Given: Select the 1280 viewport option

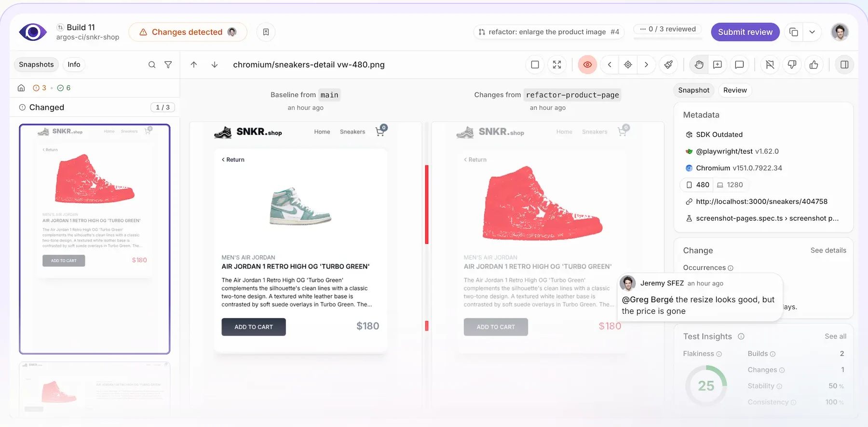Looking at the screenshot, I should click(730, 185).
